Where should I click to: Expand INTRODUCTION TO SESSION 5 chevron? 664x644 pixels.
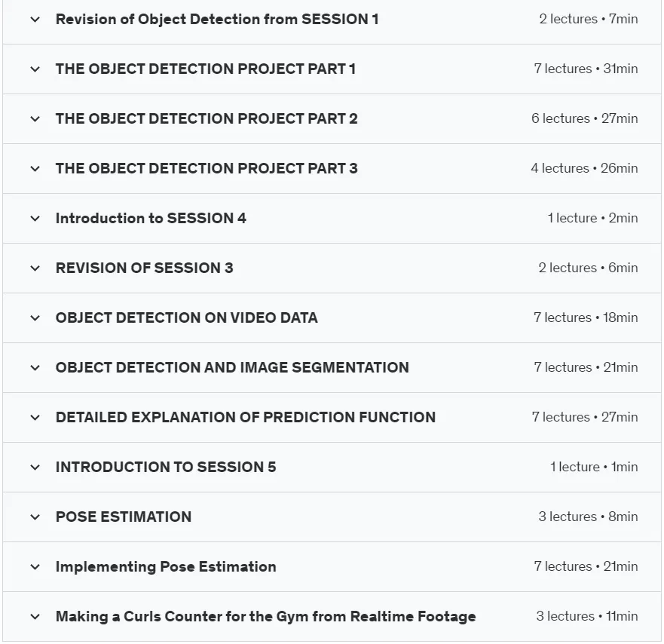tap(35, 468)
